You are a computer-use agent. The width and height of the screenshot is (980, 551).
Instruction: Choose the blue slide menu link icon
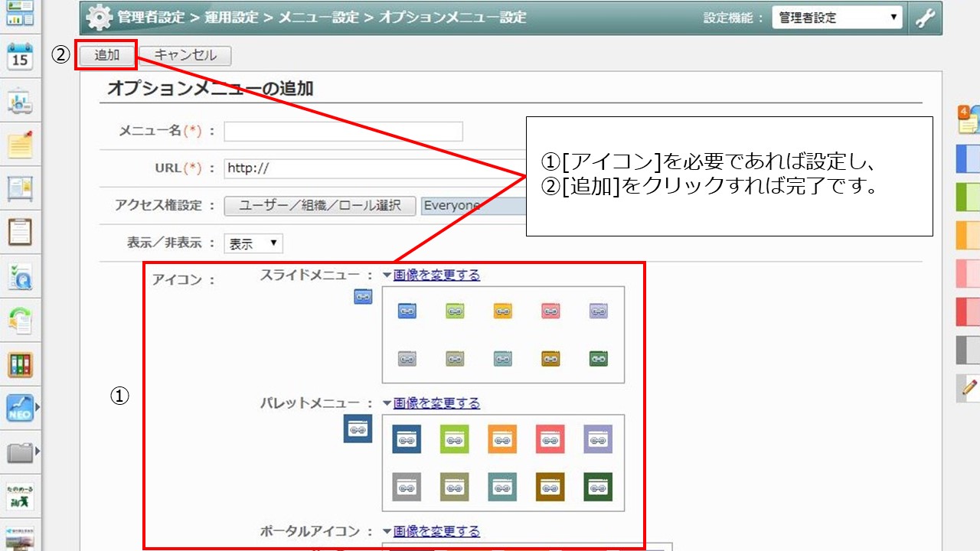click(407, 311)
